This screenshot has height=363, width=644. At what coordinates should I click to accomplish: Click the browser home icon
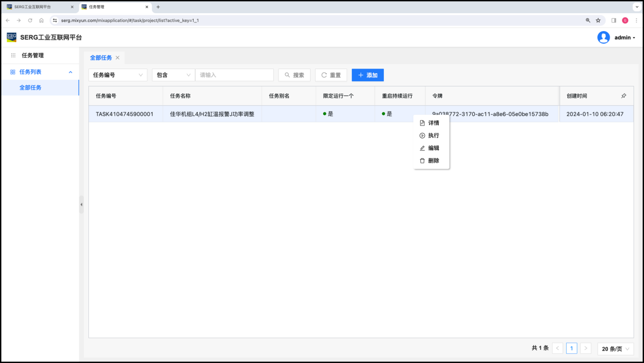pos(41,20)
